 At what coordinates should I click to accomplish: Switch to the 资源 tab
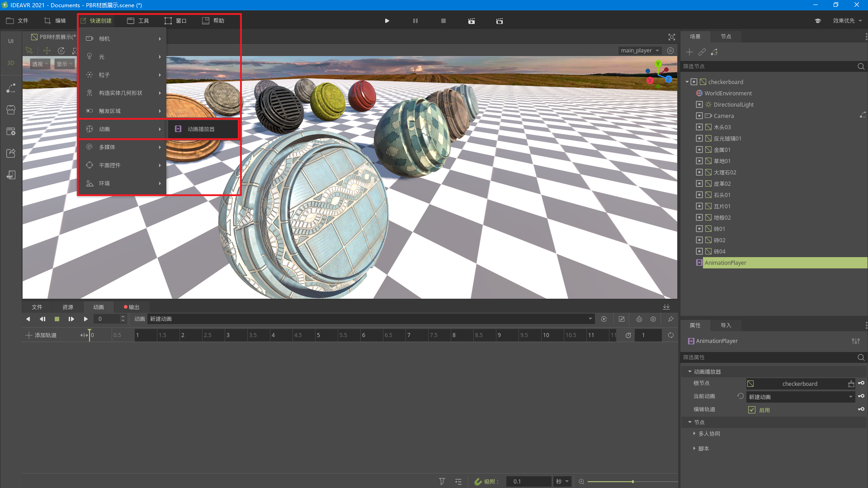point(68,307)
